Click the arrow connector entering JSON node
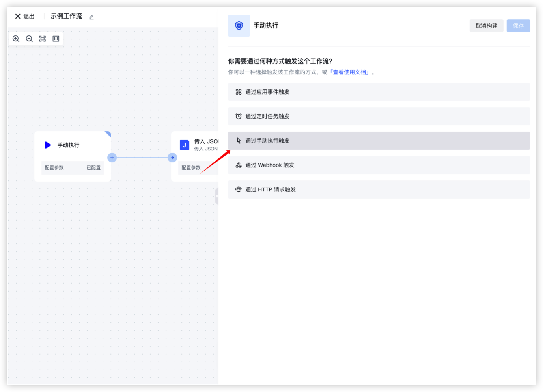Viewport: 543px width, 392px height. pos(172,158)
